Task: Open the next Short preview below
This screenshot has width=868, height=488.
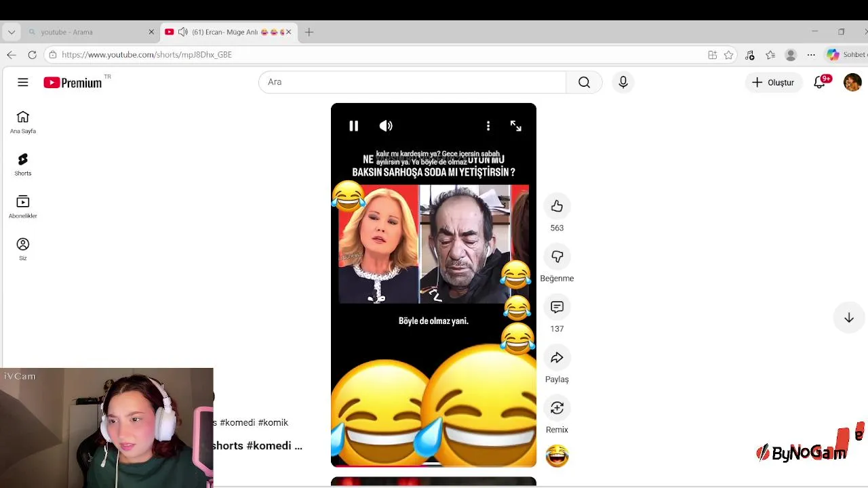Action: 433,482
